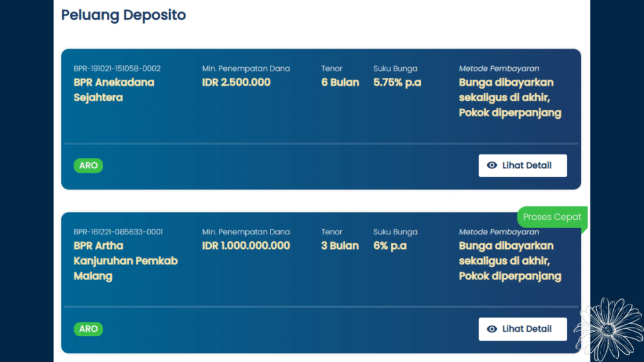Click product code BPR-161221-085633-0001
The height and width of the screenshot is (362, 644).
pyautogui.click(x=117, y=231)
